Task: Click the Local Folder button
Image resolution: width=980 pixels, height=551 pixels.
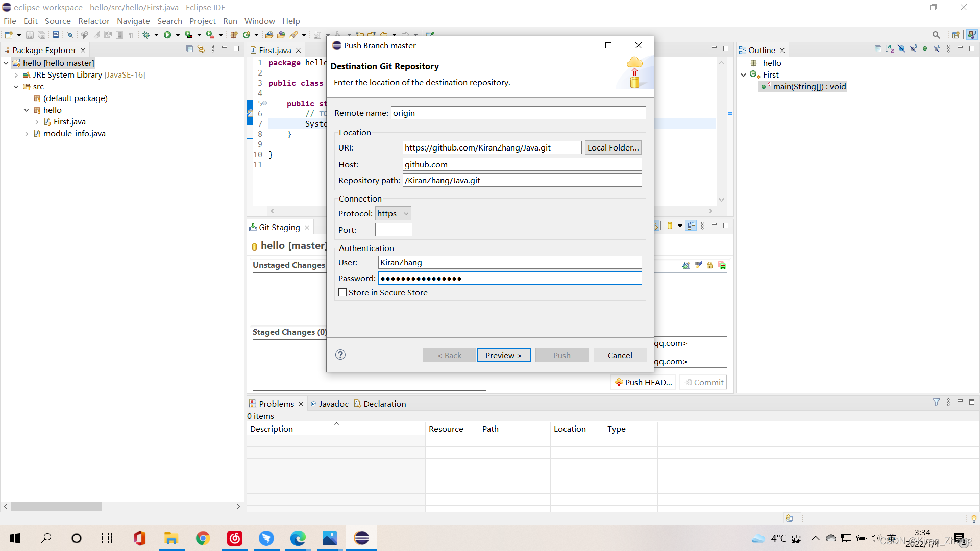Action: click(x=612, y=147)
